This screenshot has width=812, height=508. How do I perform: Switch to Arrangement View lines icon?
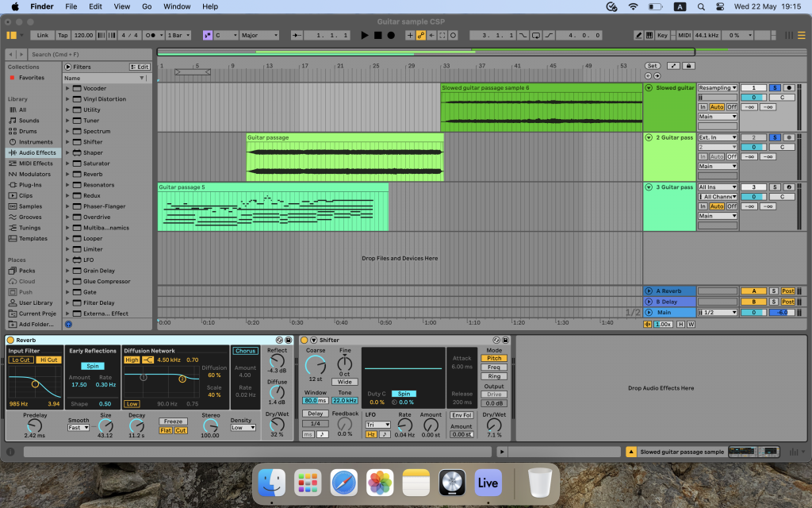pyautogui.click(x=801, y=35)
